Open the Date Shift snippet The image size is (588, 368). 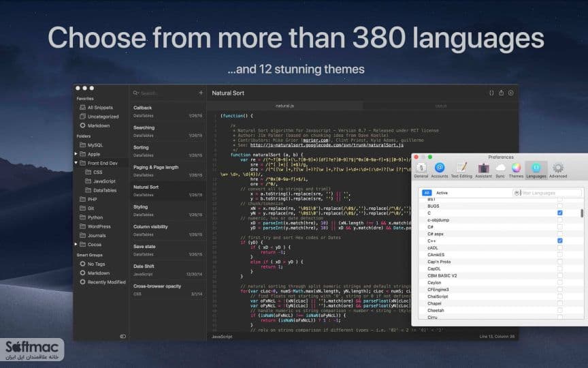pos(167,270)
